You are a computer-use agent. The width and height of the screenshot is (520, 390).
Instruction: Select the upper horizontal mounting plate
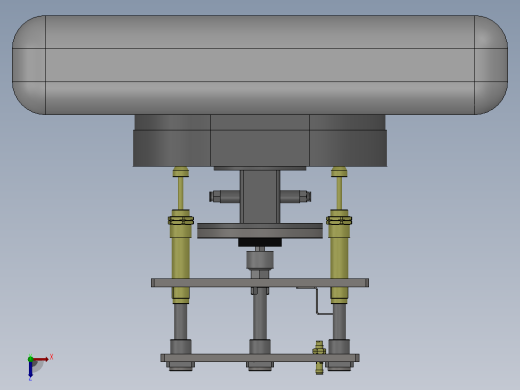260,283
